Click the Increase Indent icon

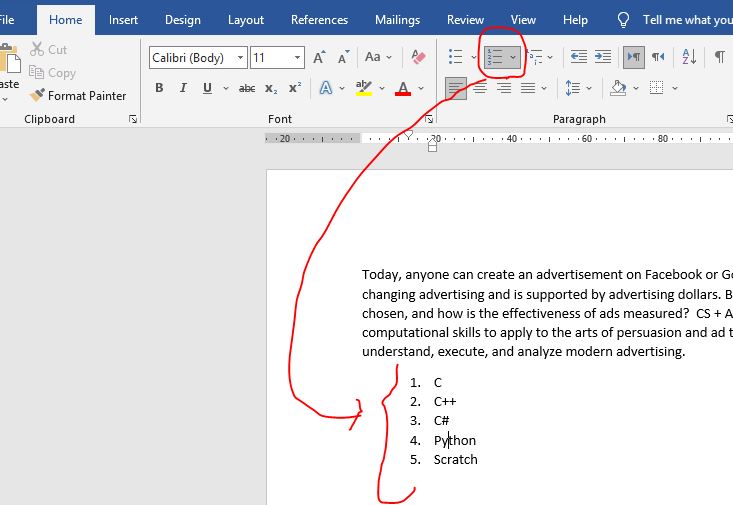pos(603,58)
